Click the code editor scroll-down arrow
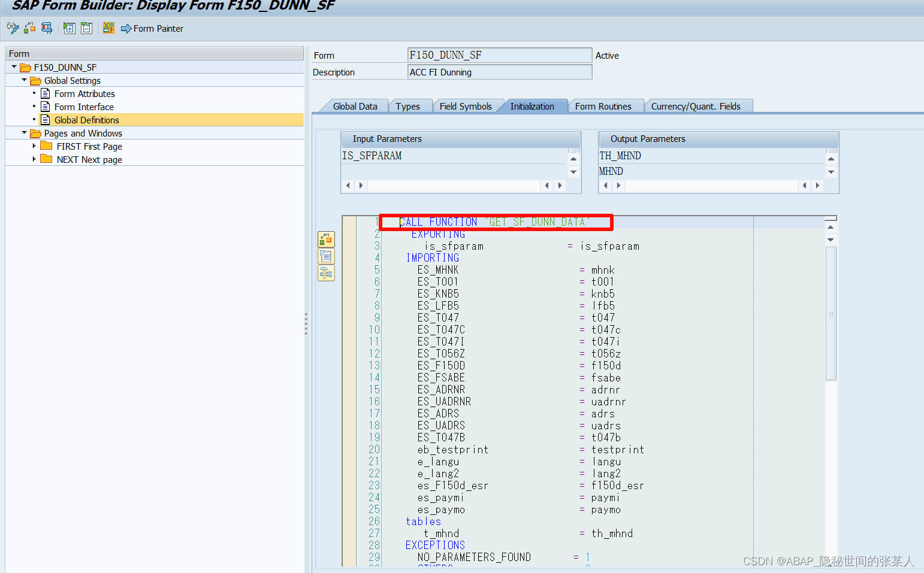Screen dimensions: 924x573 tap(831, 239)
